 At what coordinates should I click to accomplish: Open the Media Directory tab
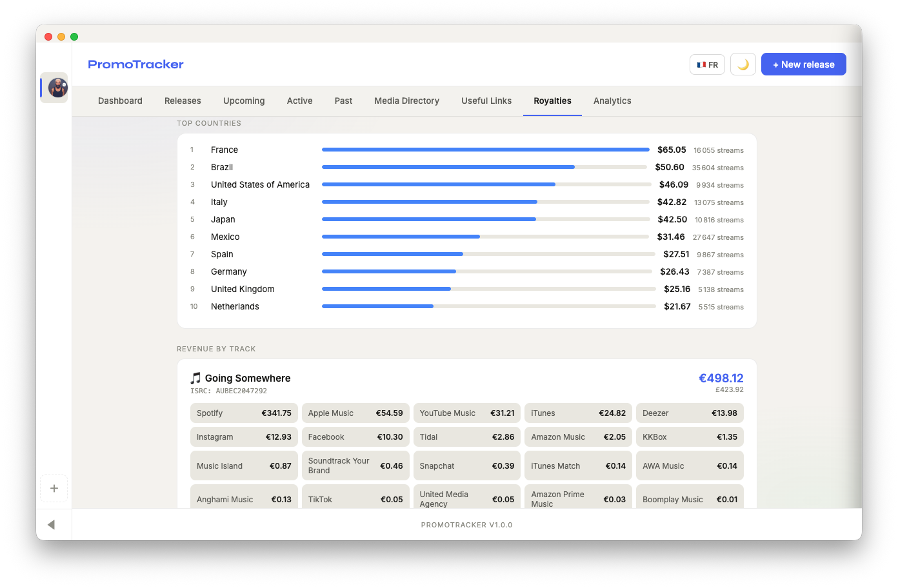406,101
